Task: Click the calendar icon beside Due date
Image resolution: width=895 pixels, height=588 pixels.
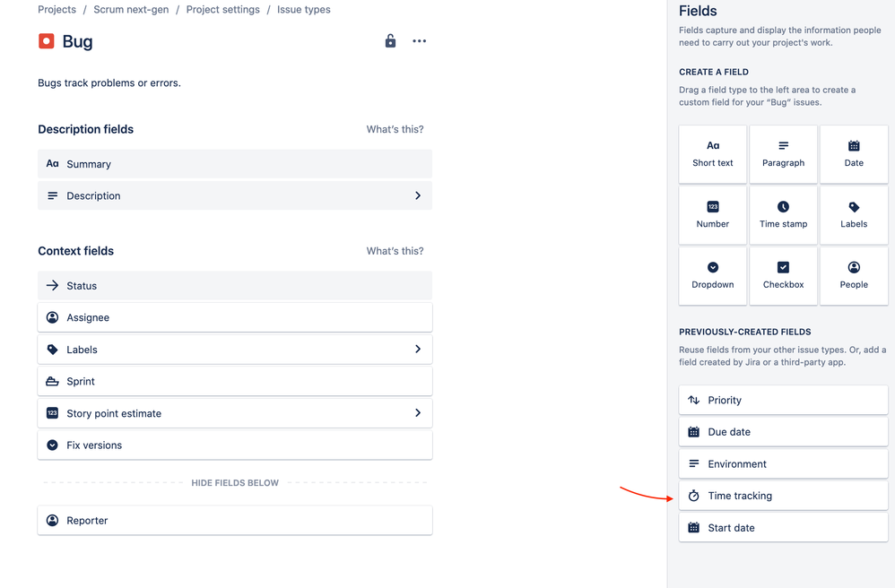Action: 693,432
